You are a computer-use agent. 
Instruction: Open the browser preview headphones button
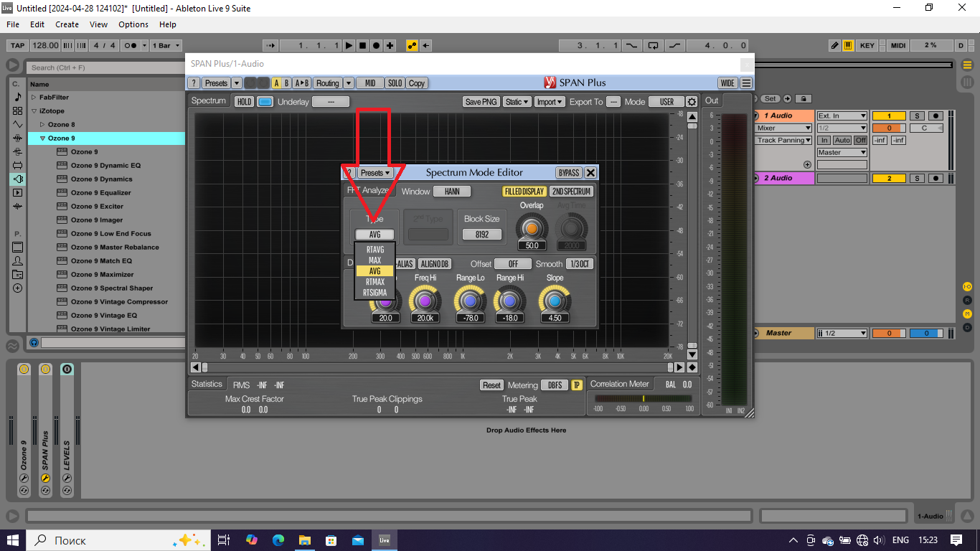34,343
